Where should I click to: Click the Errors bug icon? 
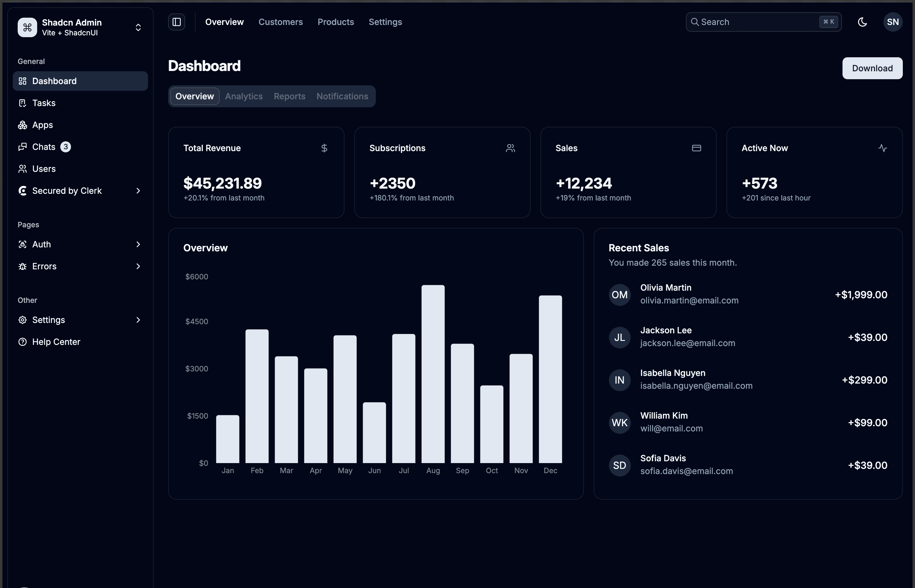tap(23, 267)
